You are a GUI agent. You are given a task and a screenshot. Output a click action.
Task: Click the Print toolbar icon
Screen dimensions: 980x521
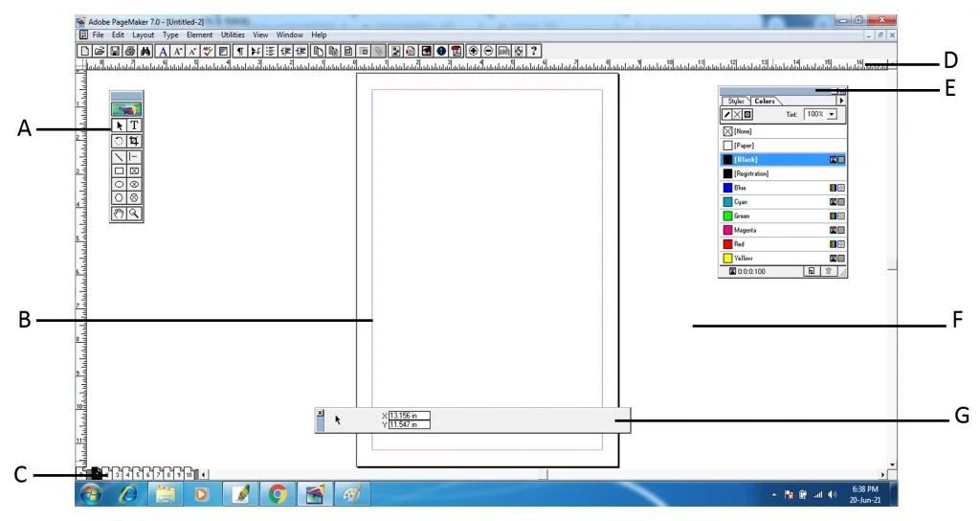coord(130,52)
